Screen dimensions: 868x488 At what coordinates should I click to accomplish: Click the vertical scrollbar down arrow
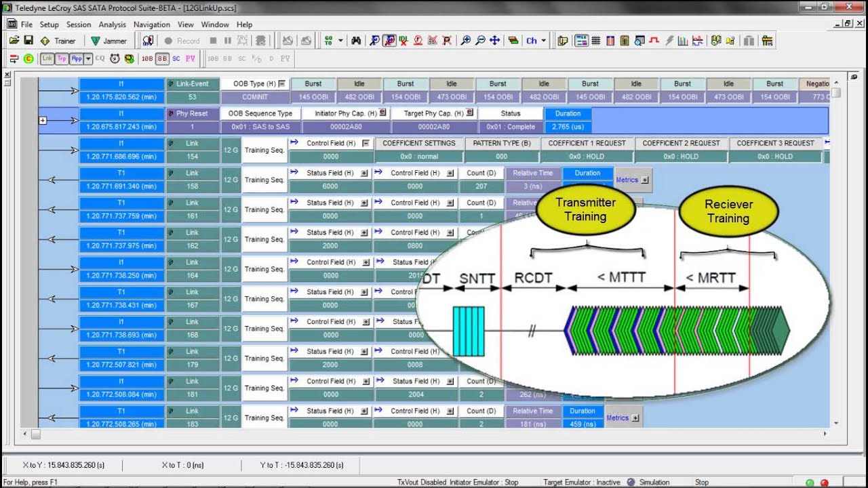(836, 424)
